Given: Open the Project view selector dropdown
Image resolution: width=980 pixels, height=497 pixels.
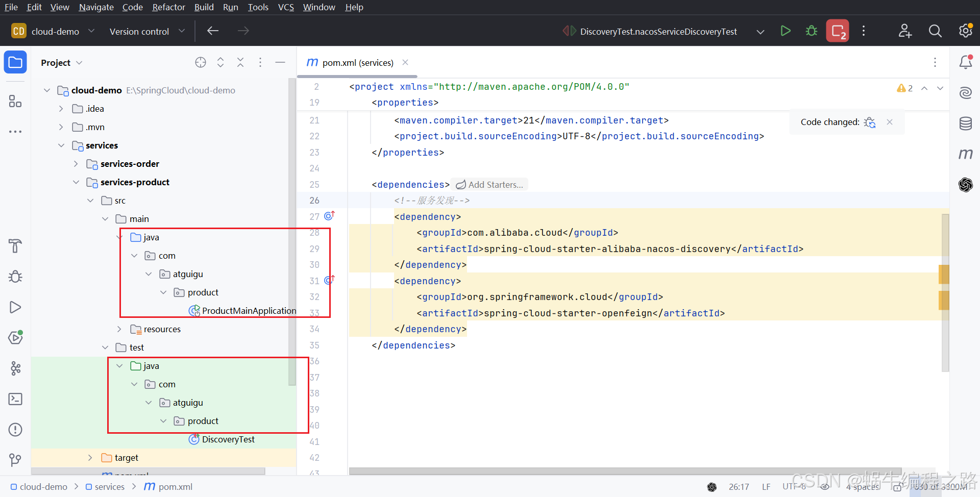Looking at the screenshot, I should (62, 63).
